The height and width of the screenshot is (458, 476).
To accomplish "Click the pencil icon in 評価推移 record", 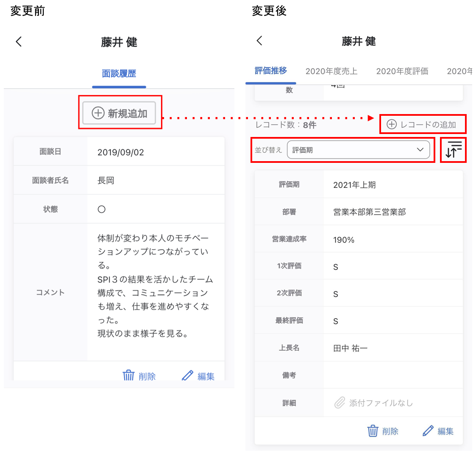I will 428,431.
